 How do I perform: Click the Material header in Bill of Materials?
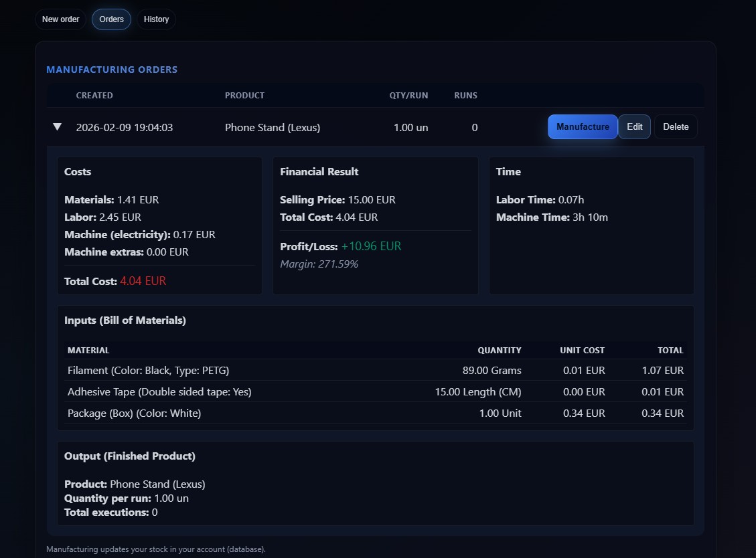click(88, 351)
